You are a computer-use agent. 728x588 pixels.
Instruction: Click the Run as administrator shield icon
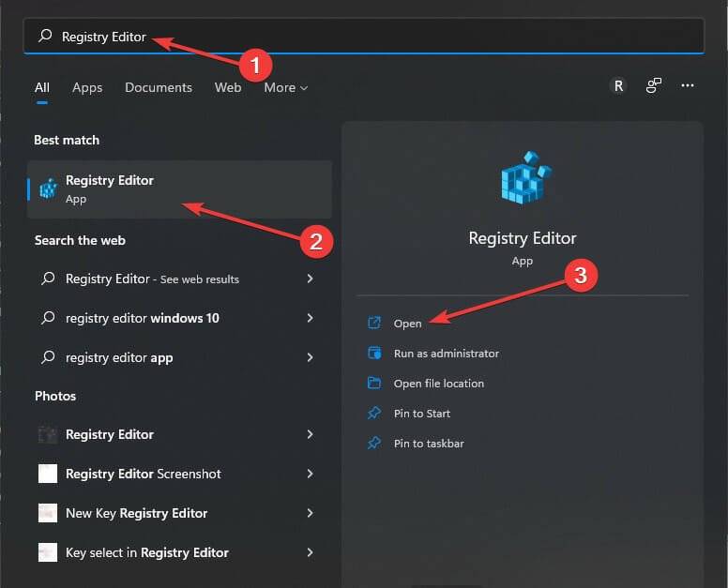(374, 353)
